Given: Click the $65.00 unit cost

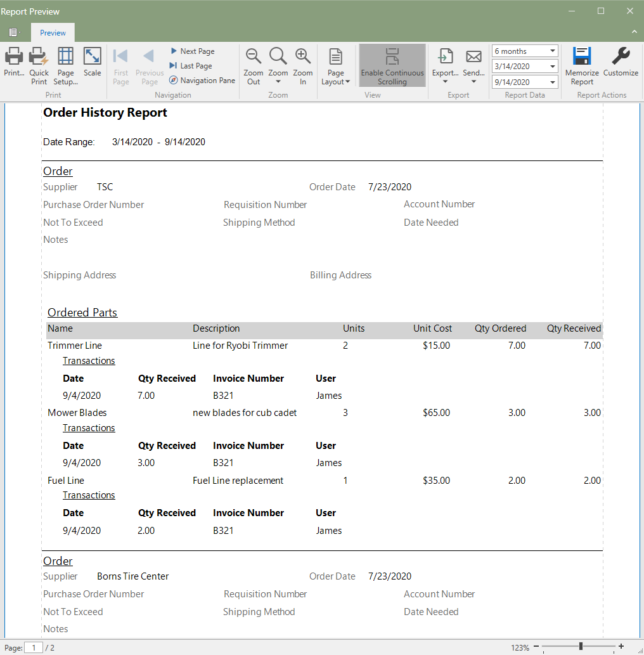Looking at the screenshot, I should (x=437, y=413).
